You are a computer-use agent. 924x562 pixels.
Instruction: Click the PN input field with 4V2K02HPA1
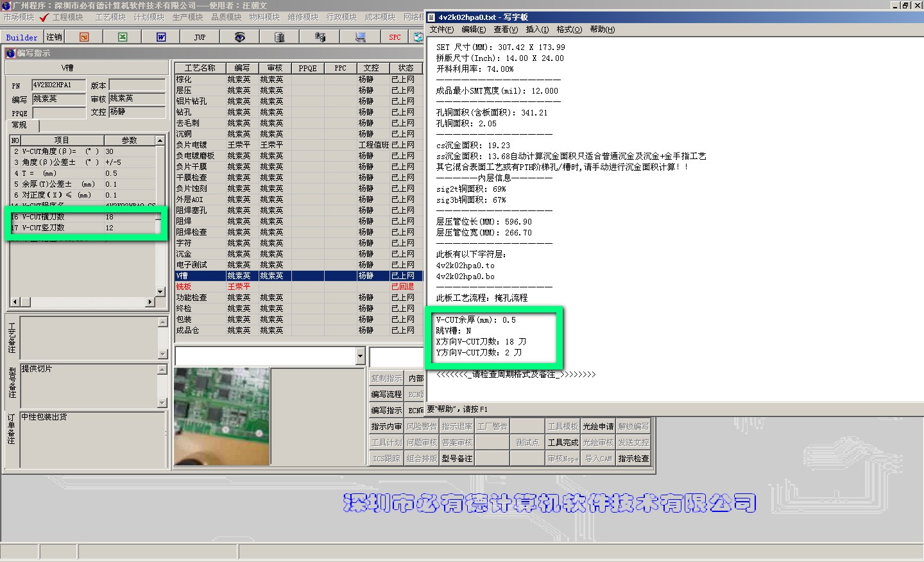58,85
